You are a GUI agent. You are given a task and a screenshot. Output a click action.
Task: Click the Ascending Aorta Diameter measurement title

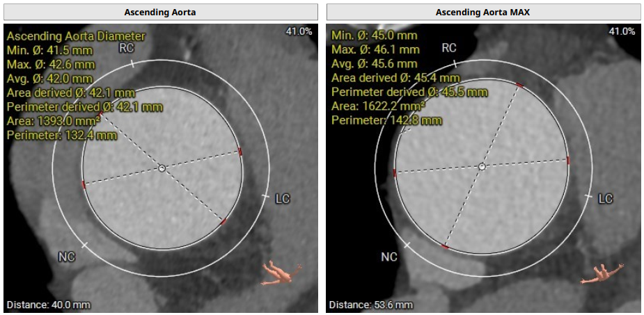[76, 36]
